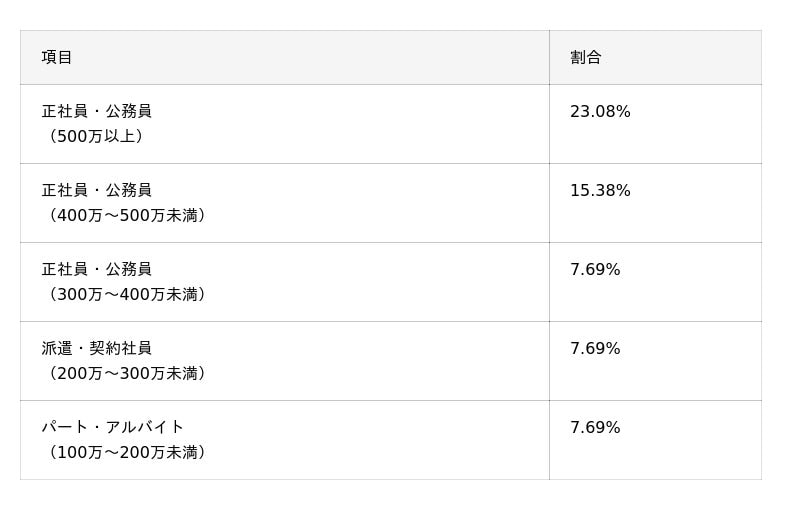800x510 pixels.
Task: Select the （400万〜500万未満） text
Action: [127, 215]
